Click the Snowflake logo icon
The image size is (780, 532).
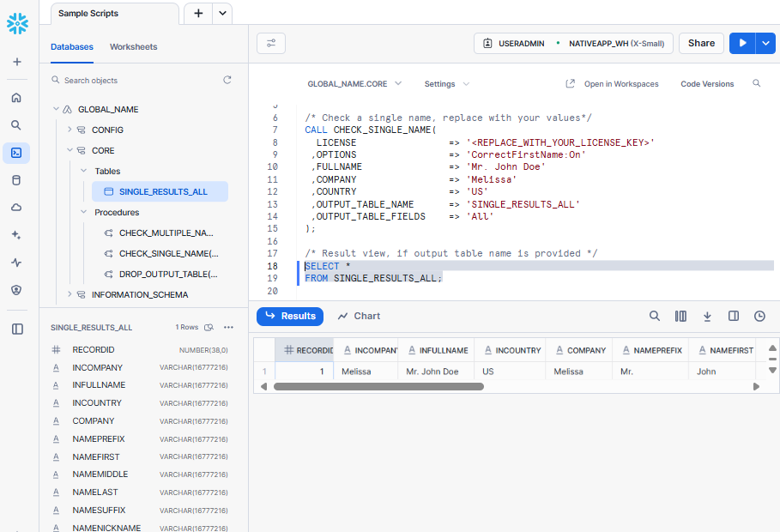(17, 23)
